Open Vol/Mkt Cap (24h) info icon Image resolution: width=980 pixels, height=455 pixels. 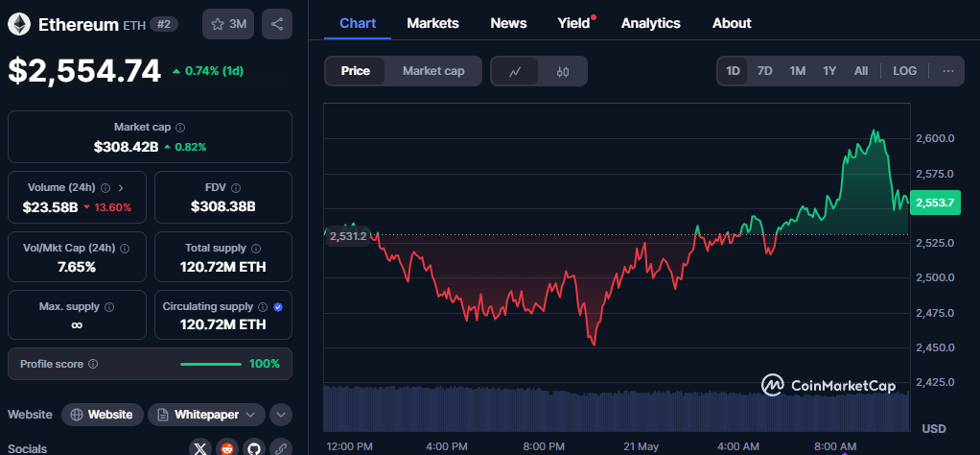(125, 249)
